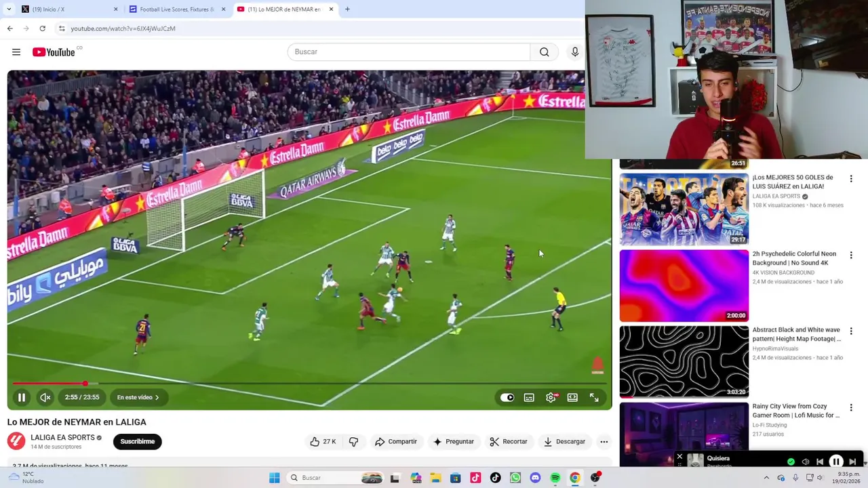Subscribe with the Suscribirme button
Image resolution: width=868 pixels, height=488 pixels.
[x=138, y=442]
